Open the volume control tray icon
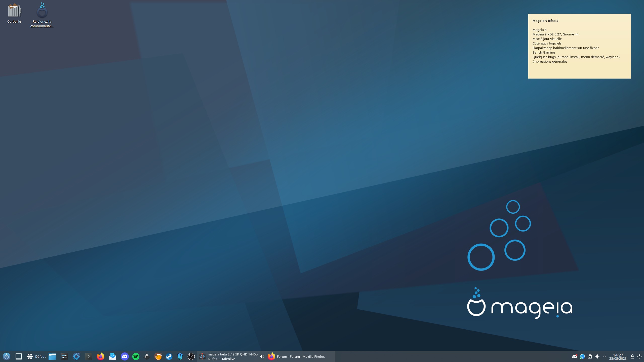 coord(597,356)
